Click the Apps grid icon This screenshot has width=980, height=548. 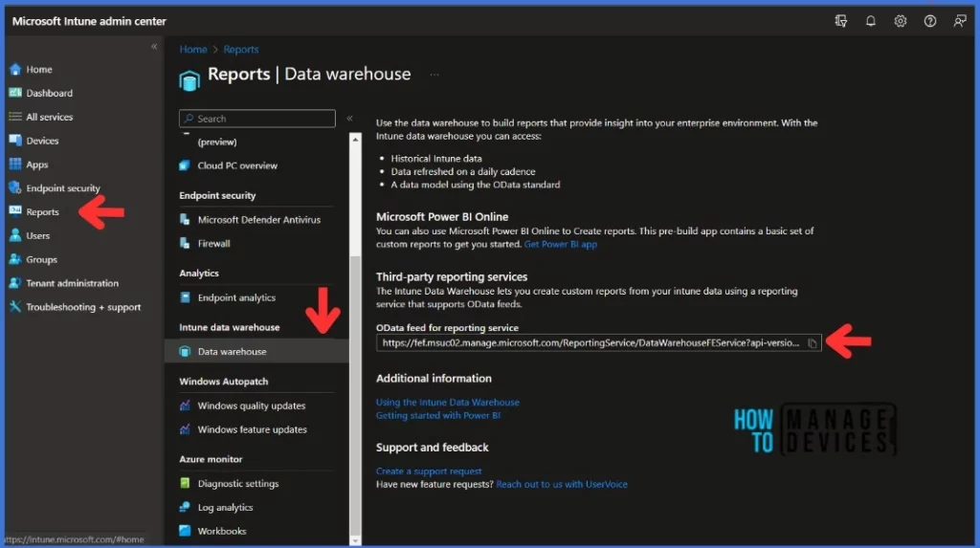(x=15, y=164)
